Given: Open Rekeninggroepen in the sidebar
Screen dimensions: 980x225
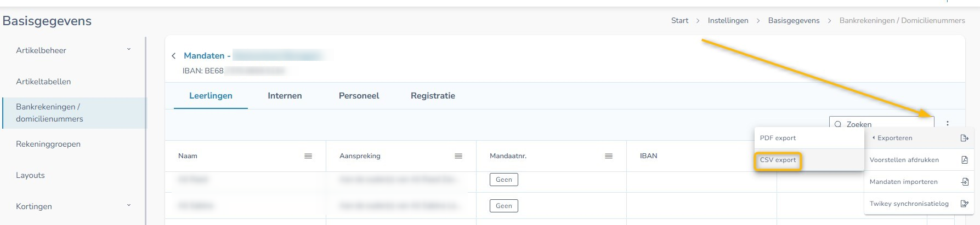Looking at the screenshot, I should click(48, 144).
